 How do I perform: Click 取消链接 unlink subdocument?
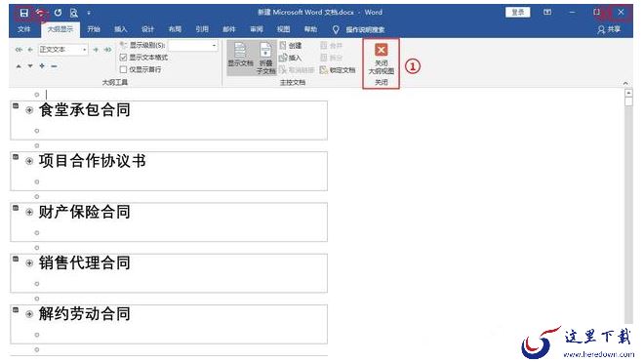point(297,70)
